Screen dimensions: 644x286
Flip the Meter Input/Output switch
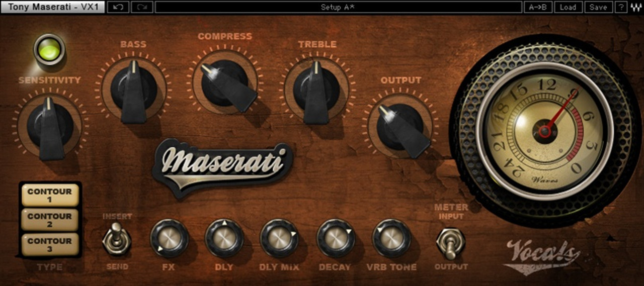click(x=450, y=241)
